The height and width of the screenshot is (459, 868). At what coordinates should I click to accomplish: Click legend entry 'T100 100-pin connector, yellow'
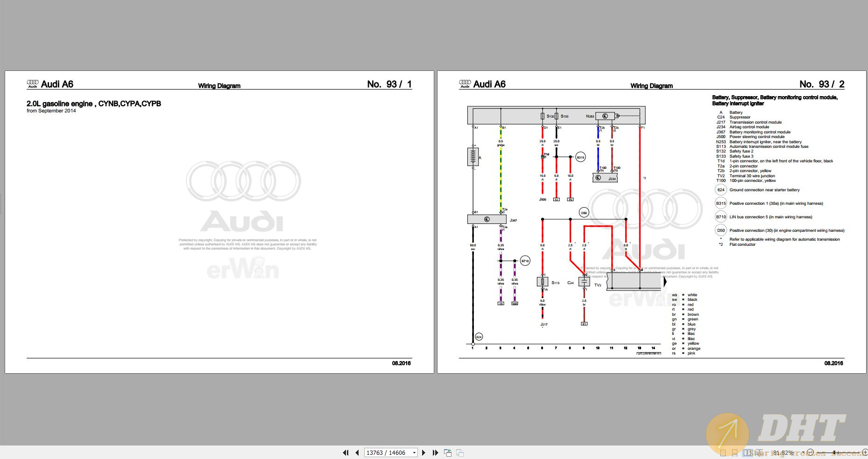point(746,181)
